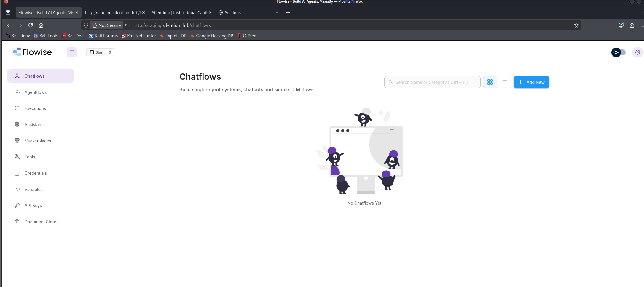Click the No Chatflows Yet illustration
Screen dimensions: 644x287
[x=364, y=151]
